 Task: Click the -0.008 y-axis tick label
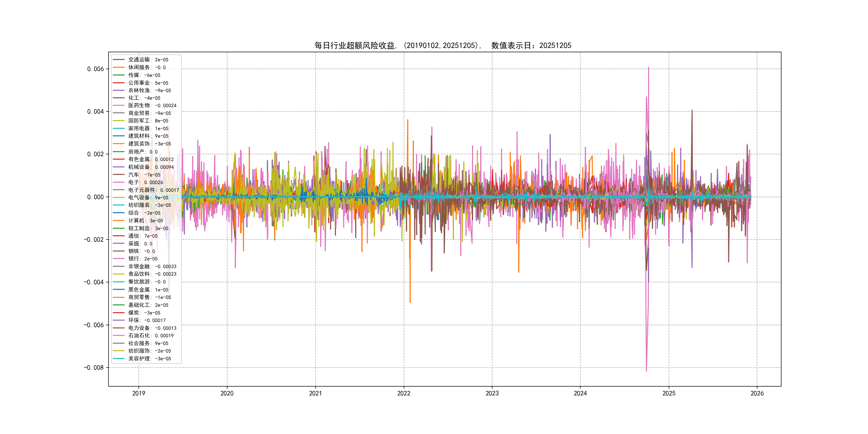pyautogui.click(x=94, y=368)
